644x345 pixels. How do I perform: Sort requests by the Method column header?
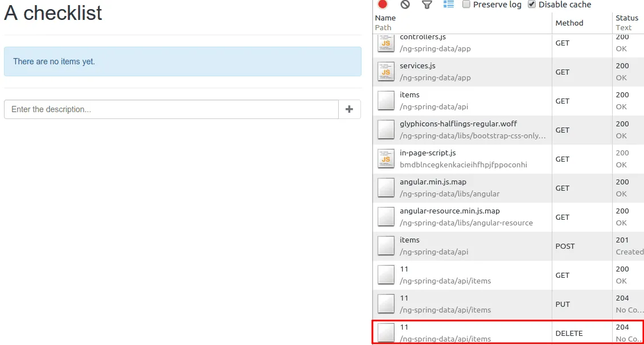click(569, 23)
